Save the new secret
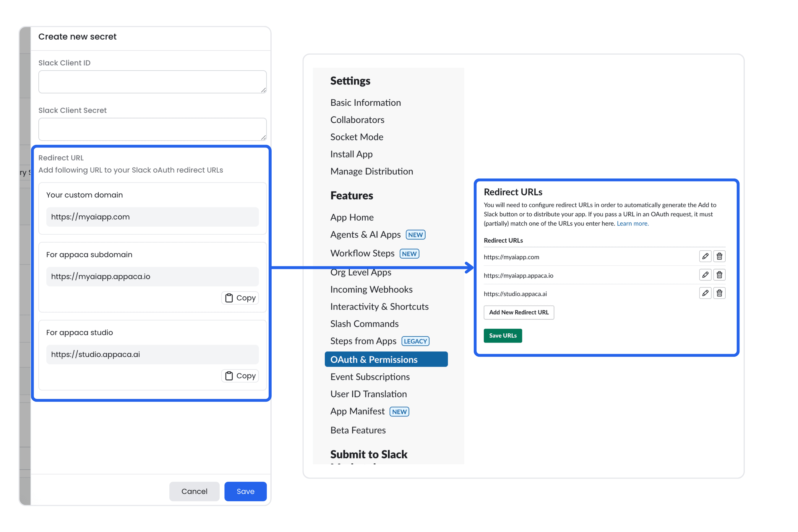 [245, 491]
